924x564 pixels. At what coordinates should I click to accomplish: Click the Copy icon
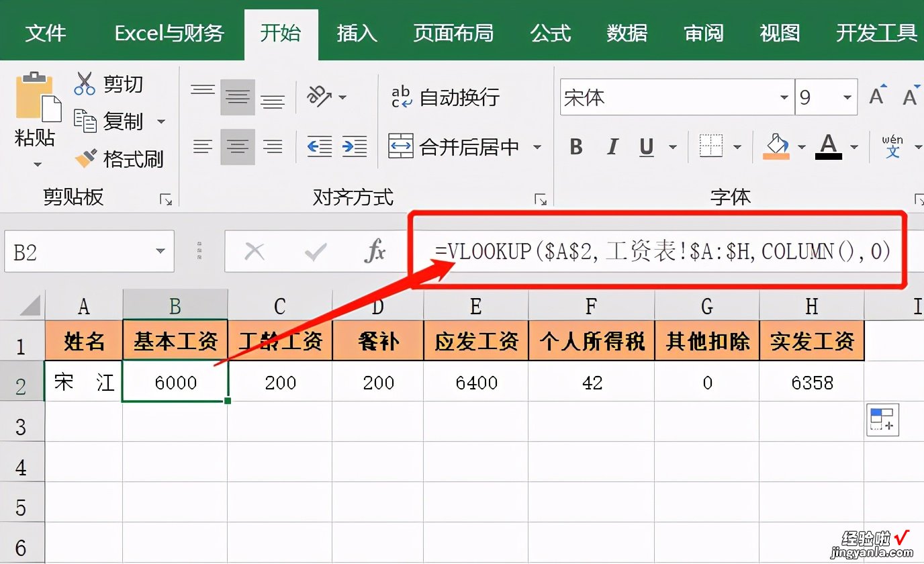(85, 121)
